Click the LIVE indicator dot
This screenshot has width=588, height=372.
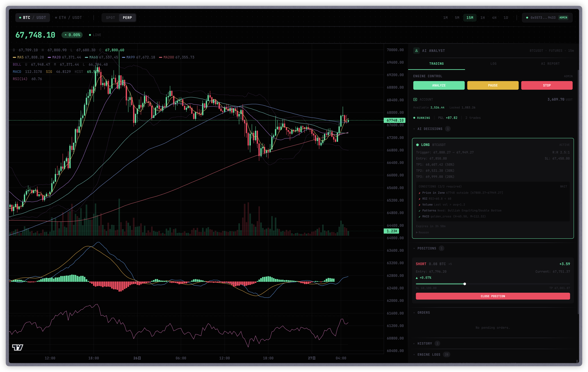[90, 35]
